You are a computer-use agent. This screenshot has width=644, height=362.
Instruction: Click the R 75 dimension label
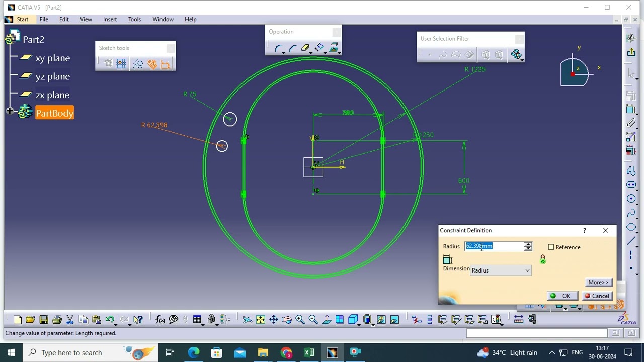(x=190, y=94)
